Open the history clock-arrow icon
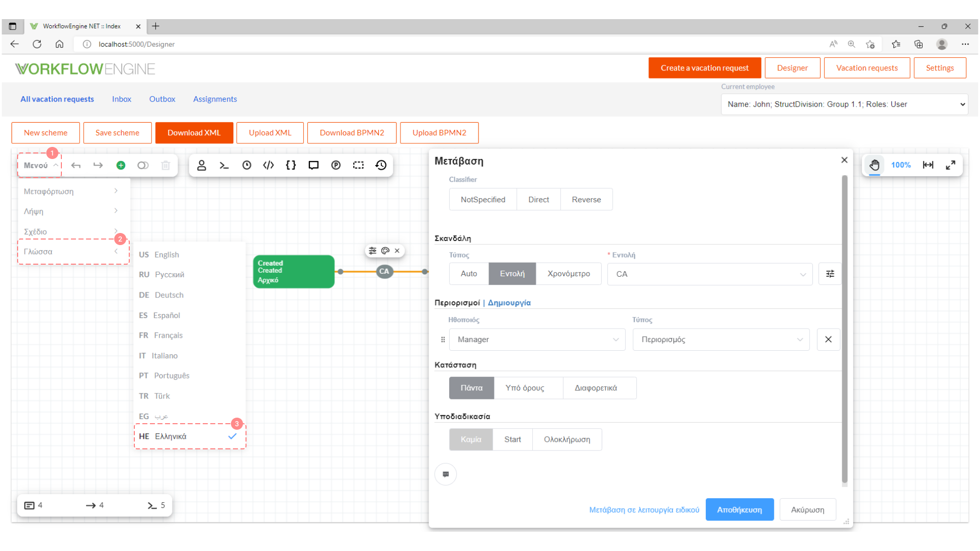980x551 pixels. coord(381,165)
